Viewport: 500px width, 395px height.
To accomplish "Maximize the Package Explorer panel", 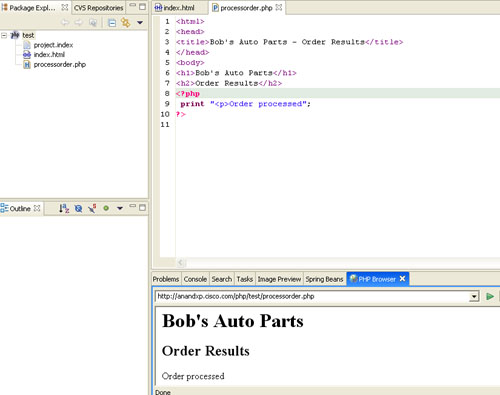I will tap(143, 7).
